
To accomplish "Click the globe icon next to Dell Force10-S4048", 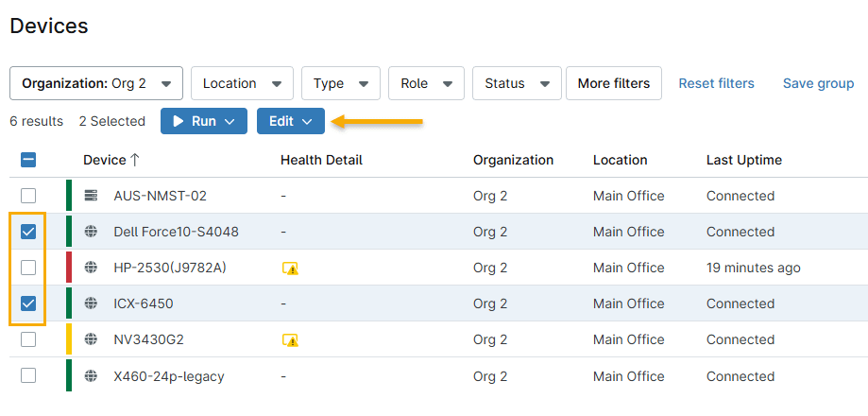I will pos(91,232).
